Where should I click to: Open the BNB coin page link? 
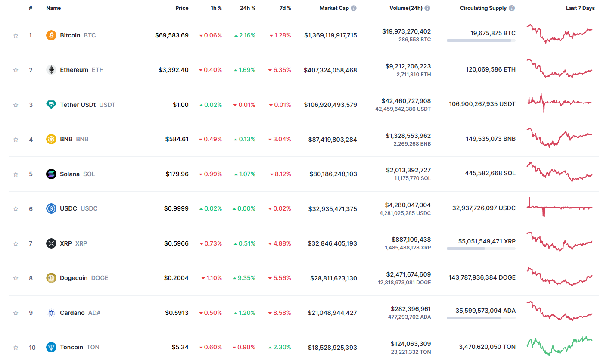(x=74, y=139)
